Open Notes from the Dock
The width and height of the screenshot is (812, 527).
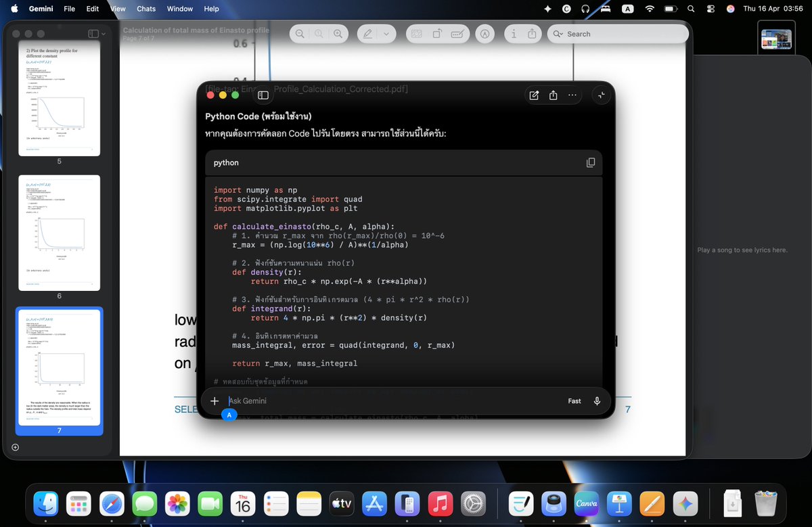pyautogui.click(x=309, y=504)
